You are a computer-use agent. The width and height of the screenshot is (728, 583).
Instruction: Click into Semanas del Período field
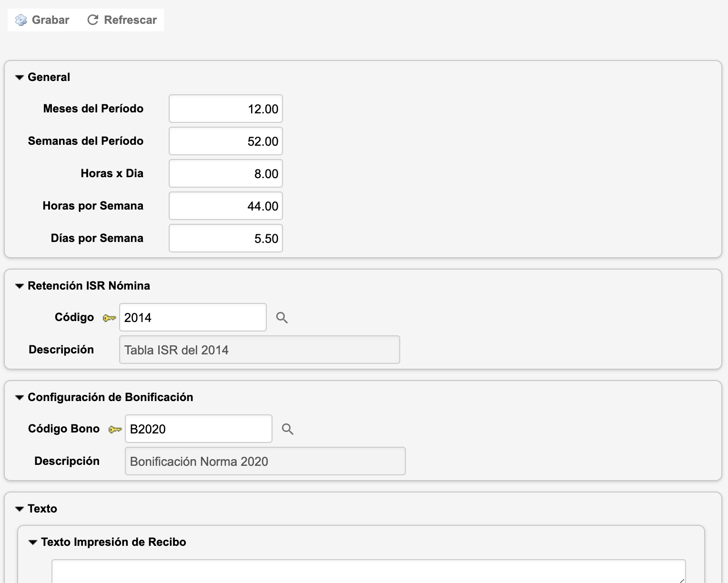(226, 141)
